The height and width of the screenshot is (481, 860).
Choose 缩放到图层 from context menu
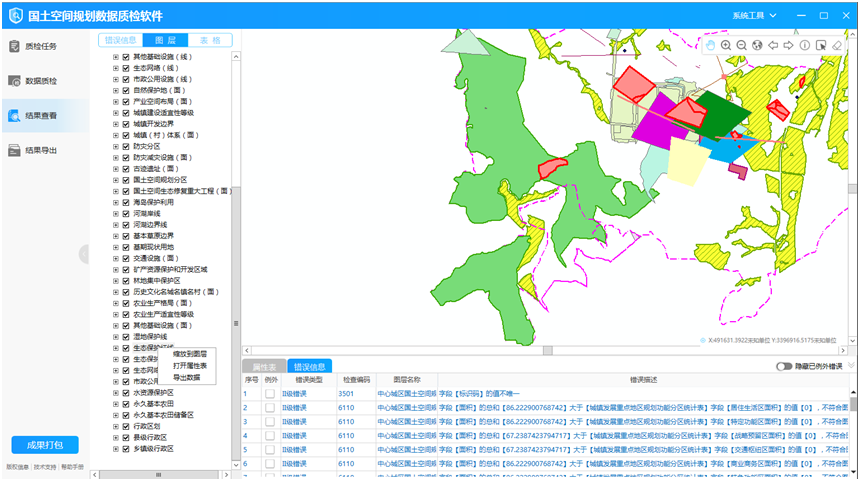(190, 354)
